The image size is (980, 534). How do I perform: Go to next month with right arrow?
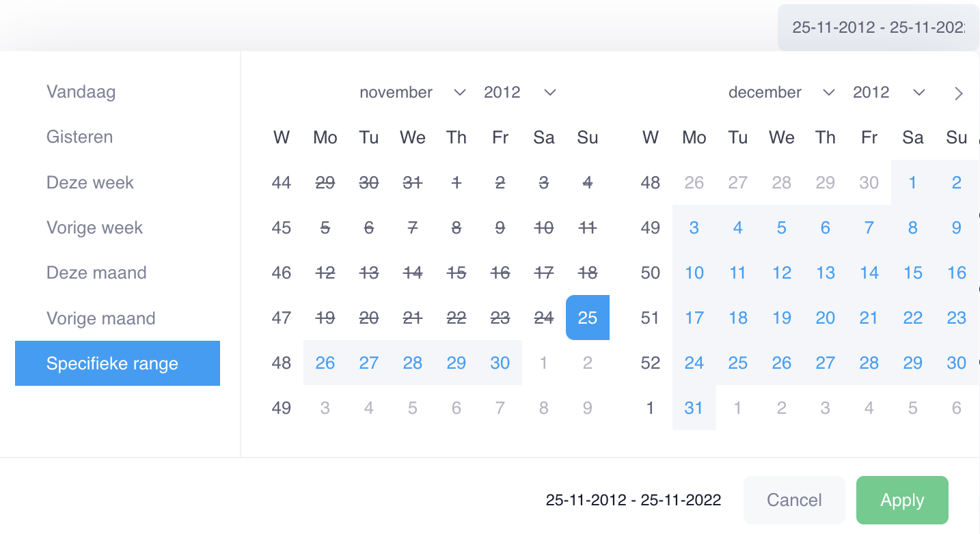[x=959, y=94]
